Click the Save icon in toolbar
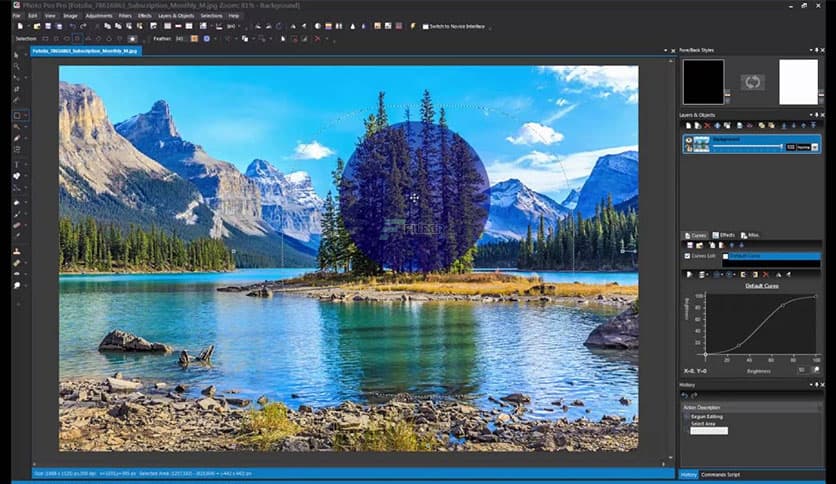This screenshot has width=836, height=484. [x=48, y=26]
